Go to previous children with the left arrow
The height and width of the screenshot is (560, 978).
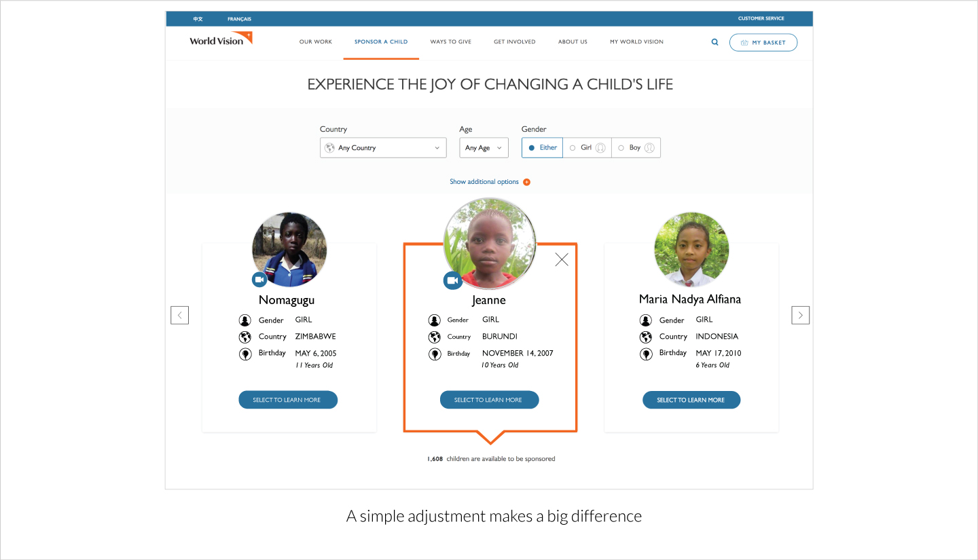tap(179, 315)
